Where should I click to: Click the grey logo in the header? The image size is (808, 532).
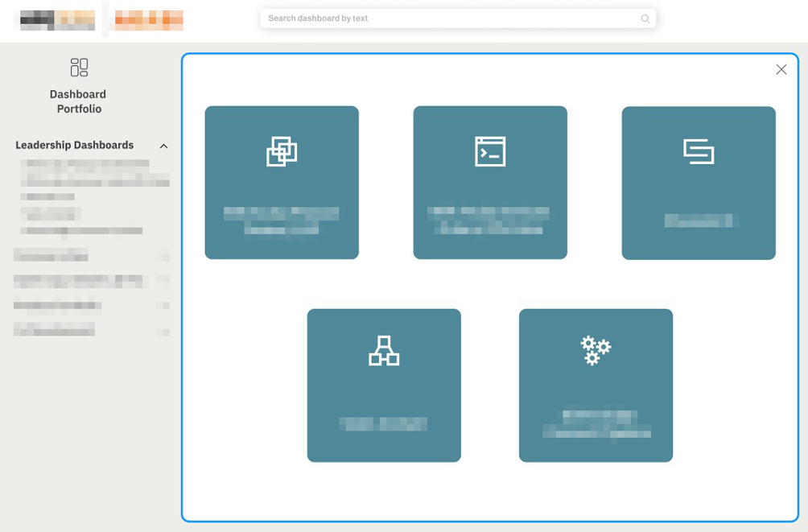(57, 19)
